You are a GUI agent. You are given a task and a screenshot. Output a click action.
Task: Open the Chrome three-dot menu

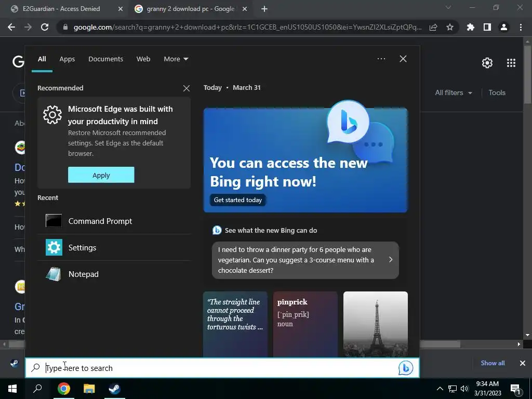[521, 27]
